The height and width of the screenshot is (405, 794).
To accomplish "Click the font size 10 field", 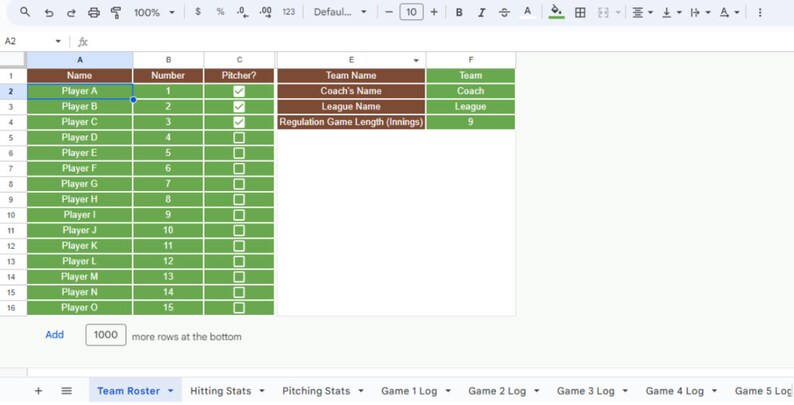I will click(411, 12).
